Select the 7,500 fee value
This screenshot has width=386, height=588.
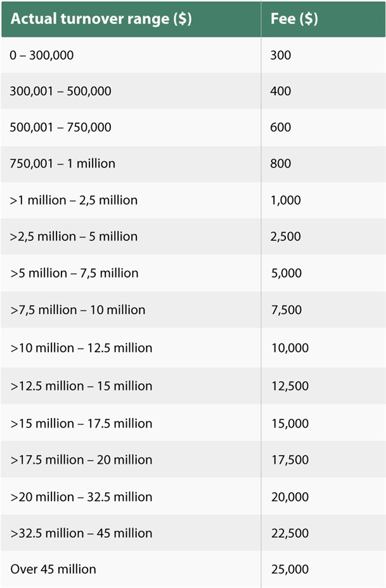[285, 310]
